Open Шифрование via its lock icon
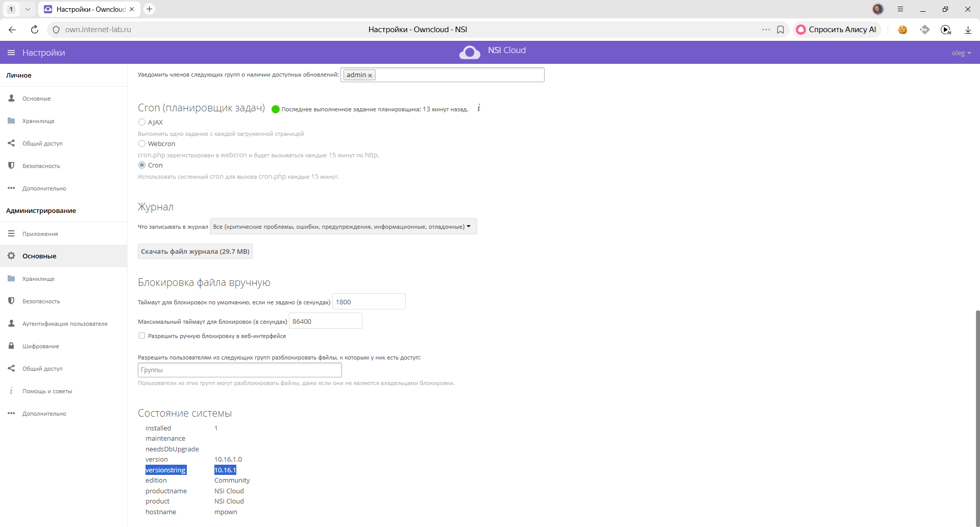The image size is (980, 527). pyautogui.click(x=11, y=346)
